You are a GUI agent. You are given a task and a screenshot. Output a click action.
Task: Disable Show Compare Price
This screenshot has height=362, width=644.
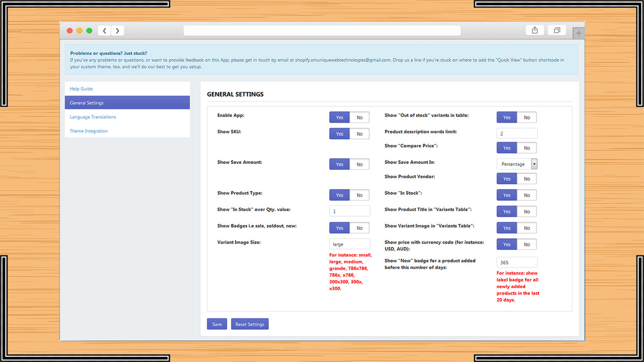click(x=527, y=147)
